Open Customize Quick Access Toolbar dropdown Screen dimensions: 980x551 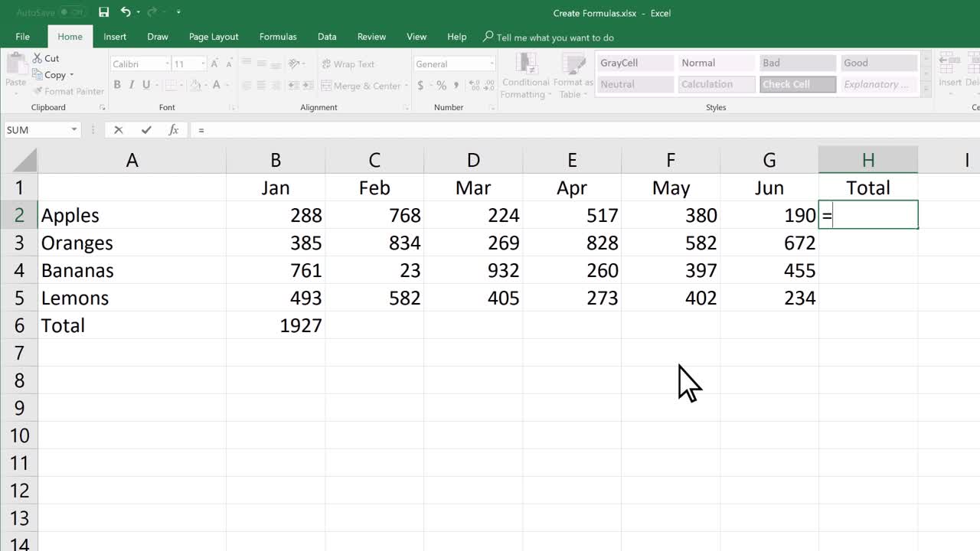point(178,12)
